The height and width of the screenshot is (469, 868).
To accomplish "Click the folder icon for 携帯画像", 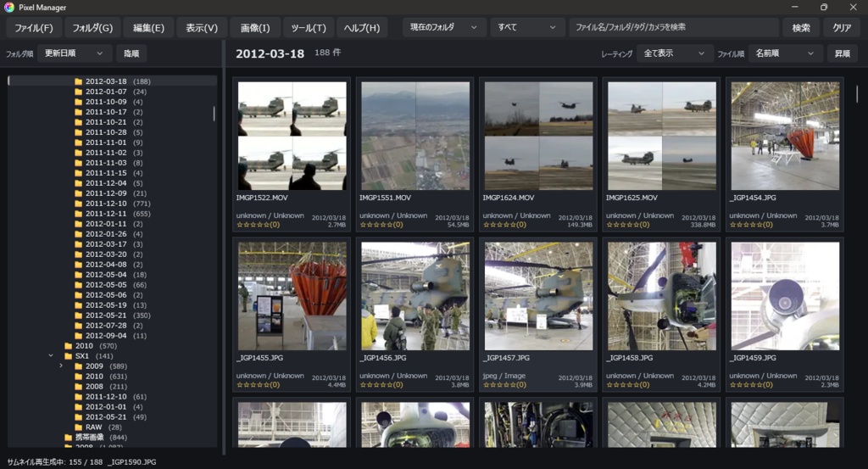I will coord(69,438).
